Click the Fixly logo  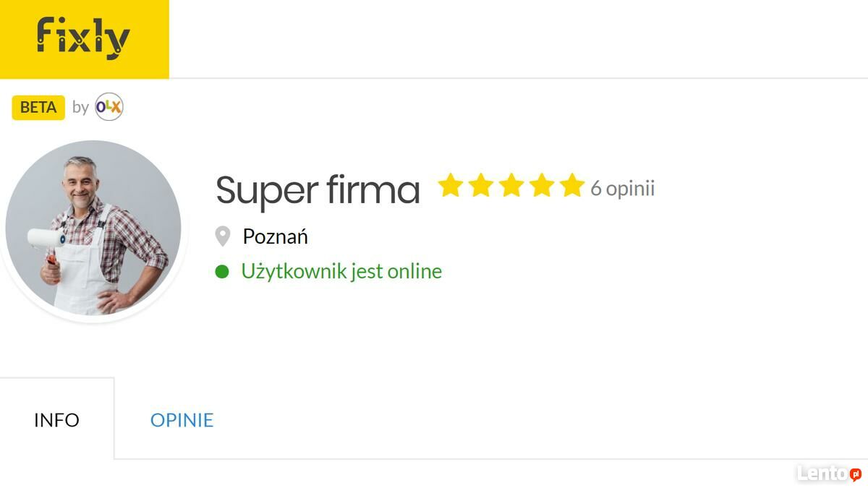pos(84,38)
